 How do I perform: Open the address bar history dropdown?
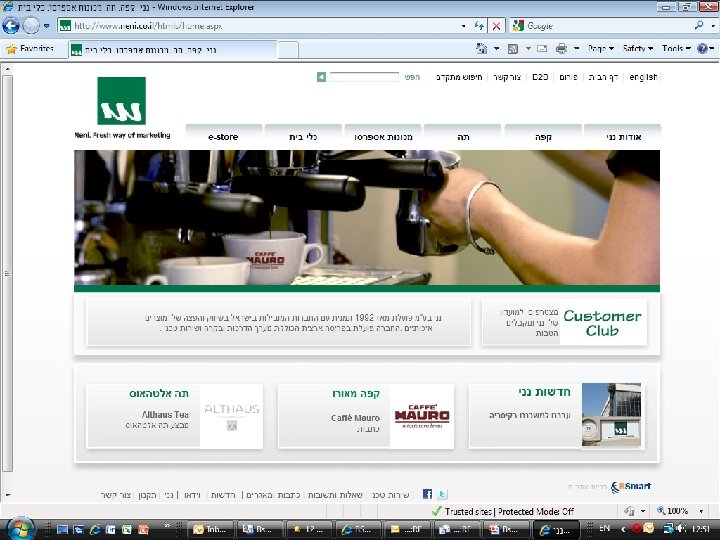pos(463,26)
